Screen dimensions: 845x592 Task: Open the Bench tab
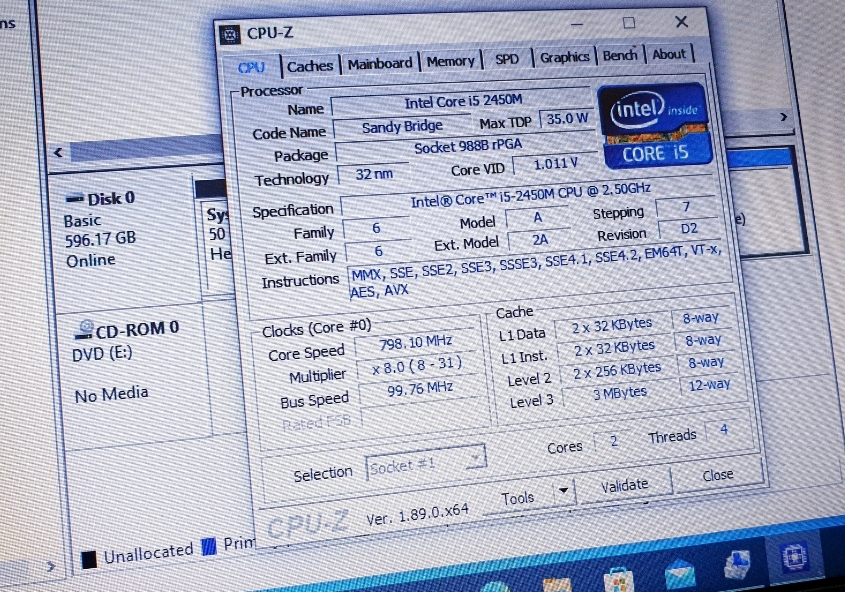click(621, 56)
